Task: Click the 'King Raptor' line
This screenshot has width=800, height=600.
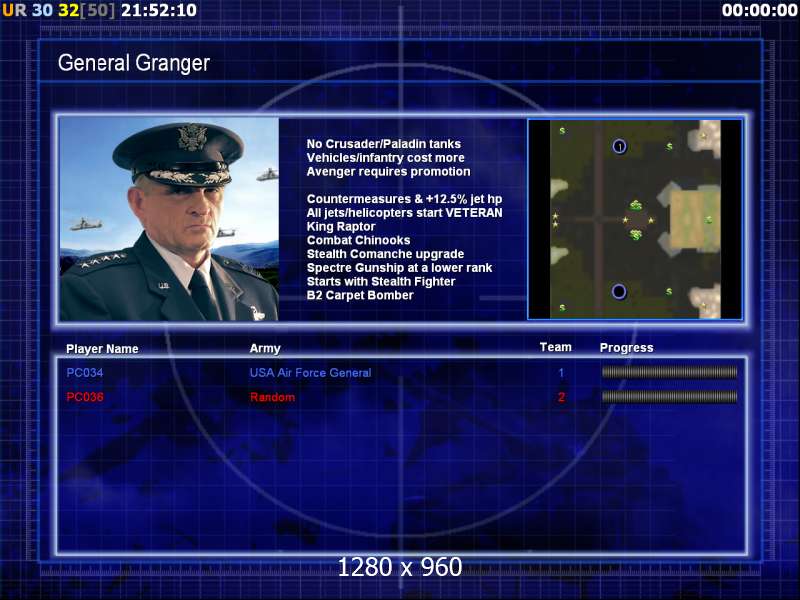Action: [341, 227]
